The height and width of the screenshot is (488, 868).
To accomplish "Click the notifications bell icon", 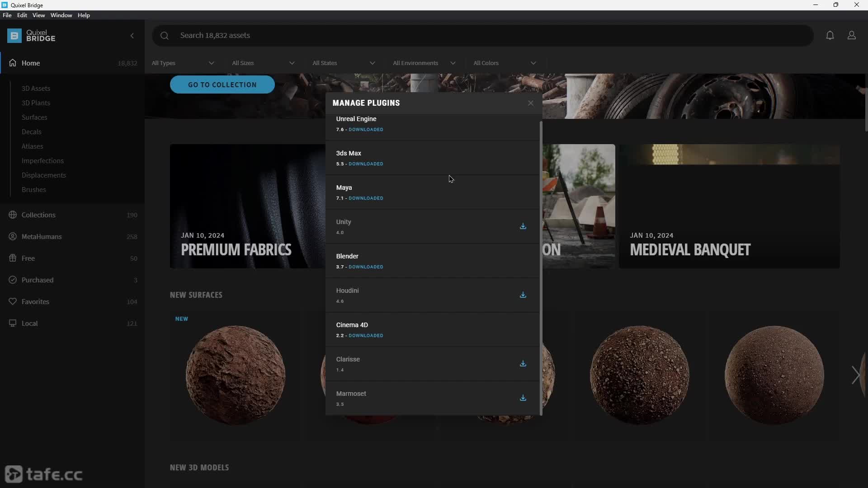I will (x=830, y=35).
